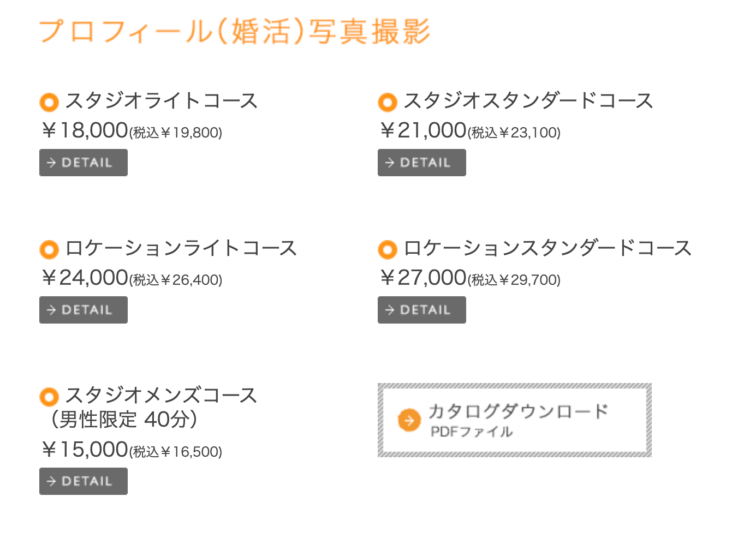Open DETAIL for the ¥21,000 studio standard course
This screenshot has height=538, width=750.
coord(422,163)
